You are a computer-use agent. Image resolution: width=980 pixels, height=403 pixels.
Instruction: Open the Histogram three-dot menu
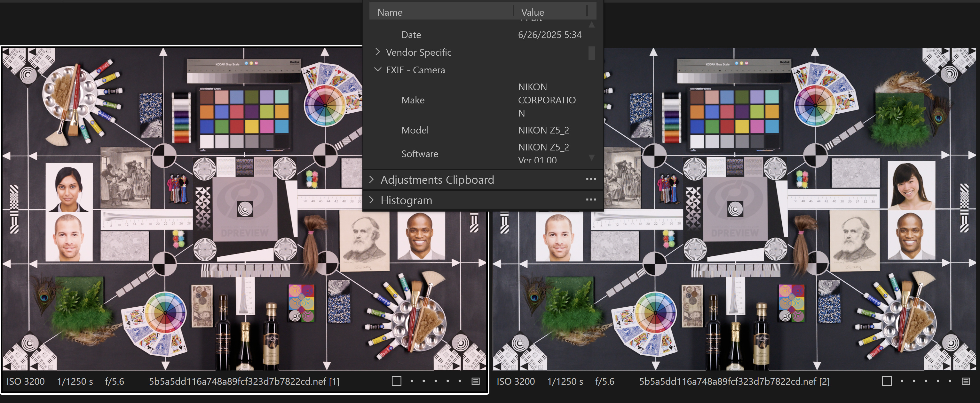point(591,200)
